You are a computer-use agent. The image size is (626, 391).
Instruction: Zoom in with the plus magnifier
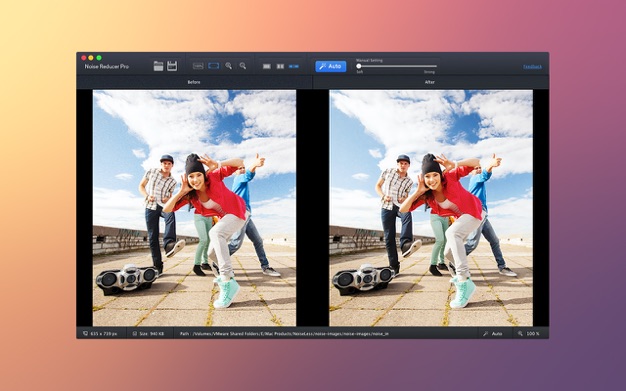click(228, 66)
